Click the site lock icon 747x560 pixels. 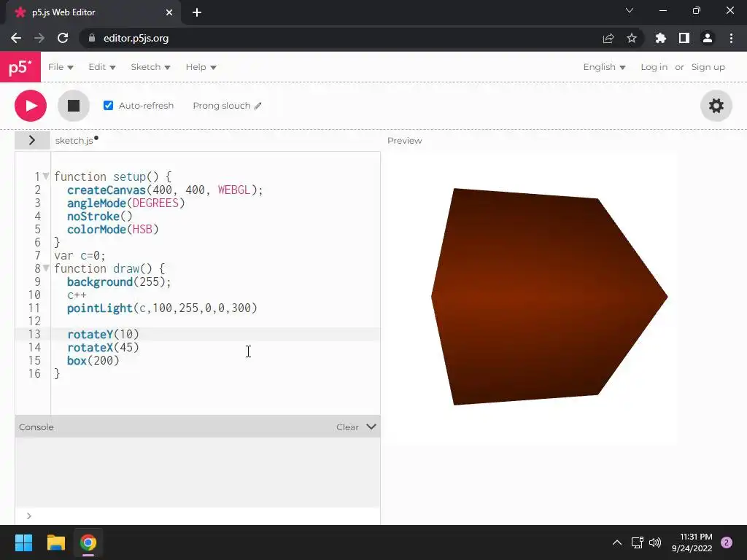click(x=91, y=38)
